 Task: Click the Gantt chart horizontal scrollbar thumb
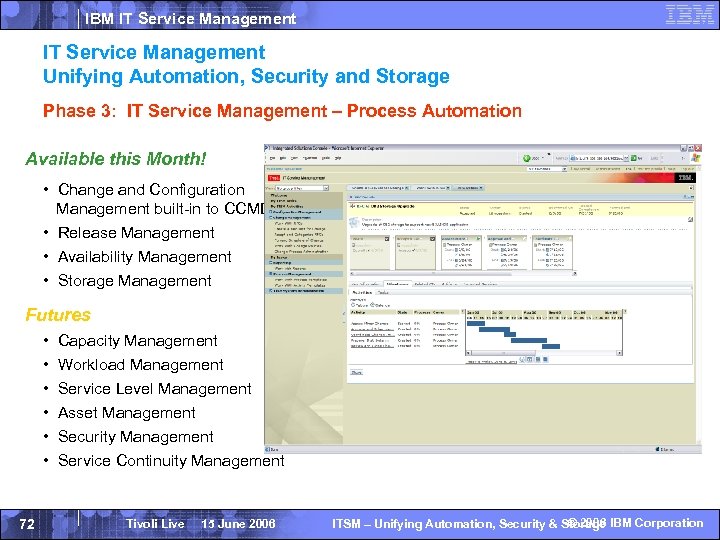[x=503, y=353]
